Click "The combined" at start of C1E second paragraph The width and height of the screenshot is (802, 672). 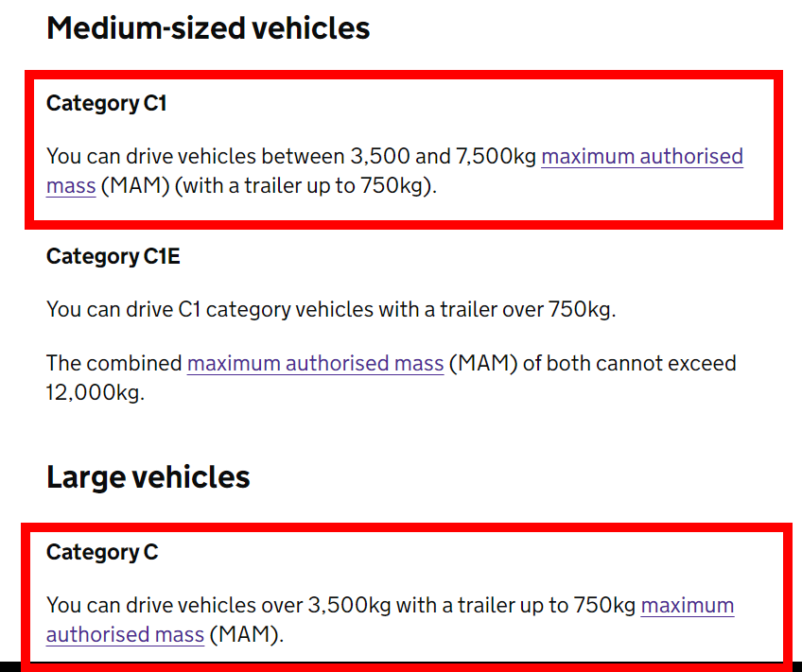(x=113, y=363)
